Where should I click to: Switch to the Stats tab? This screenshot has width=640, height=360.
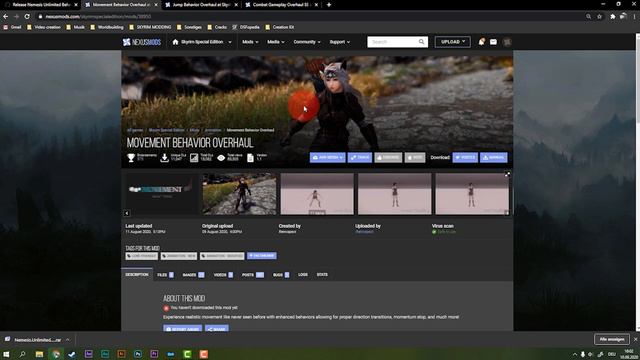tap(322, 275)
